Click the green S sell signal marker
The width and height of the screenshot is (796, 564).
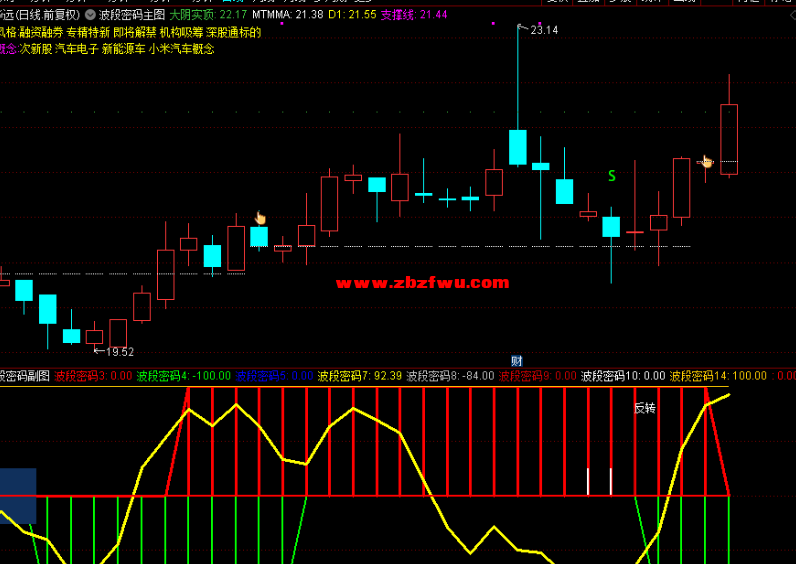(612, 176)
